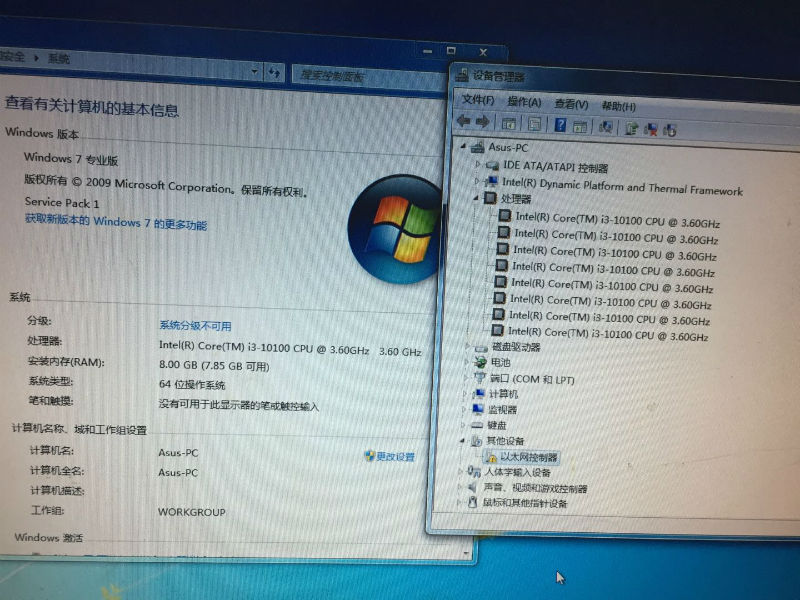
Task: Click the 磁盘驱动器 drive icon
Action: point(481,348)
